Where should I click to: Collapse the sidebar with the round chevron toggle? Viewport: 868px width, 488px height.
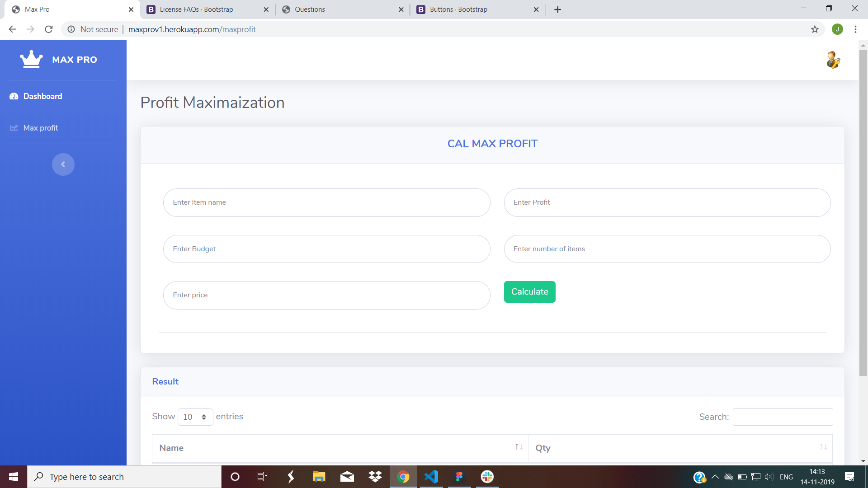[x=63, y=164]
